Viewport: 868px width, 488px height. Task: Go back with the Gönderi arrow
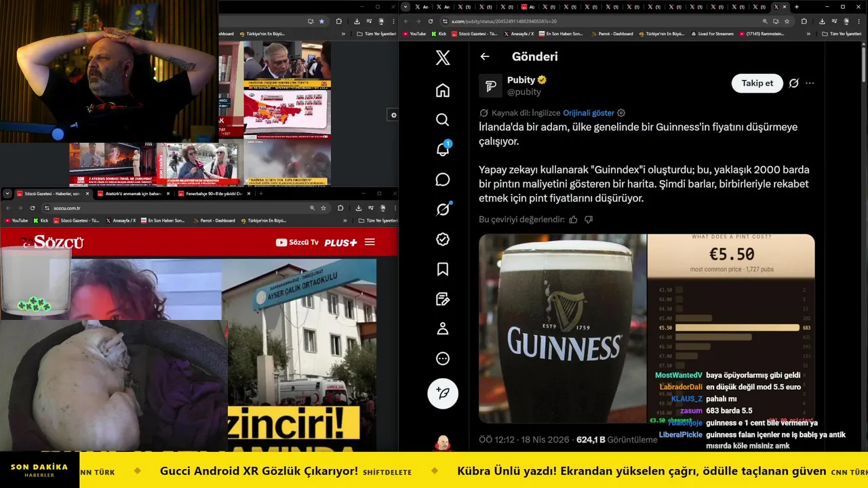(x=484, y=57)
